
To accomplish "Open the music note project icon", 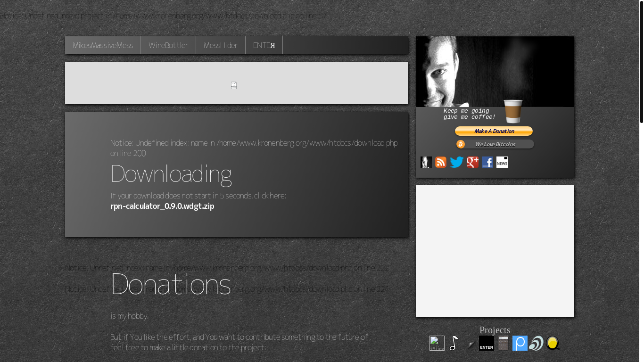I will [454, 343].
